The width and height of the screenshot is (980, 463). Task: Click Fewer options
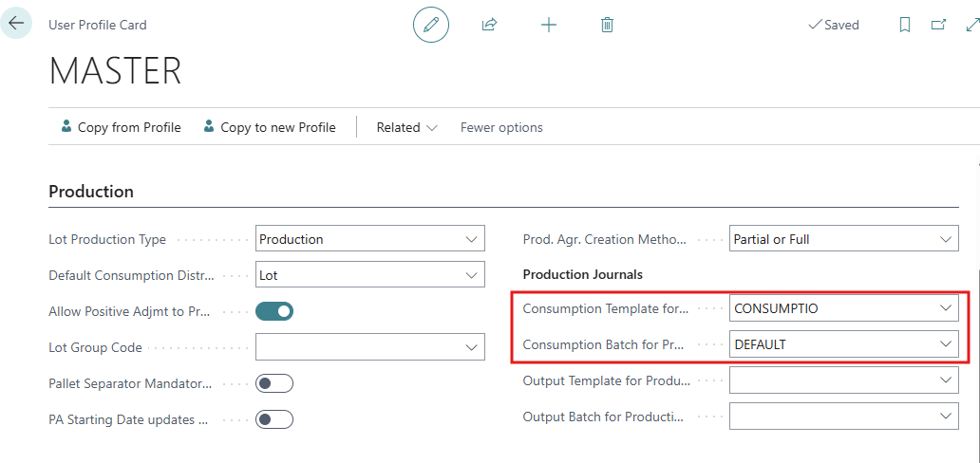(x=501, y=127)
